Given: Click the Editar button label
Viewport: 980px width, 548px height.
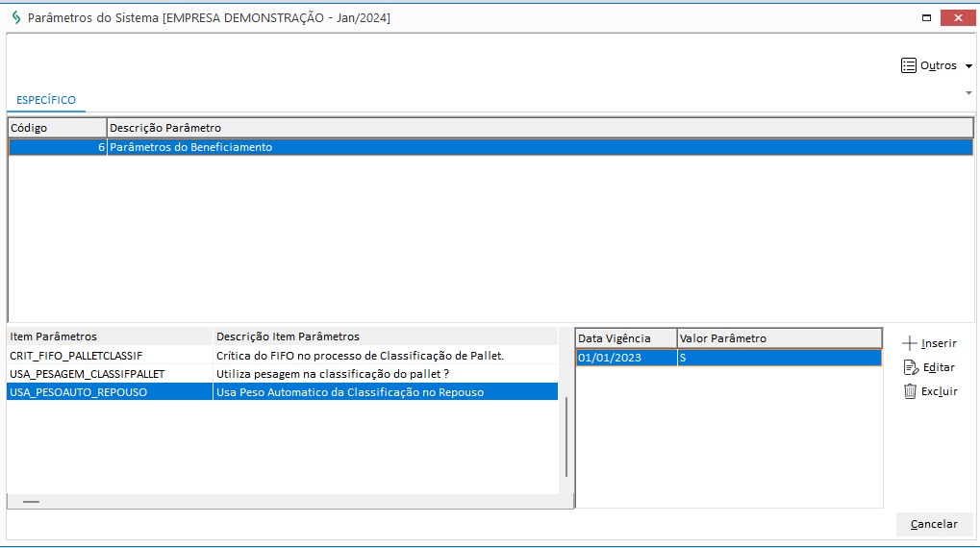Looking at the screenshot, I should click(x=939, y=367).
